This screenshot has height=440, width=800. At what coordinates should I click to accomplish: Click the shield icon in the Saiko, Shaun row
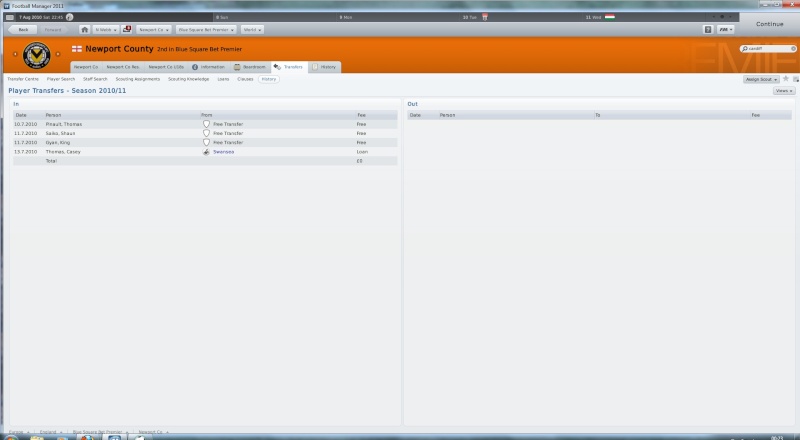(x=206, y=133)
